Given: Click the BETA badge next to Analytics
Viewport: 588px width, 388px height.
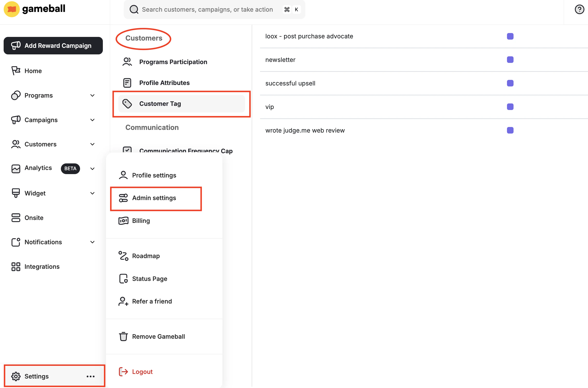Looking at the screenshot, I should point(70,169).
